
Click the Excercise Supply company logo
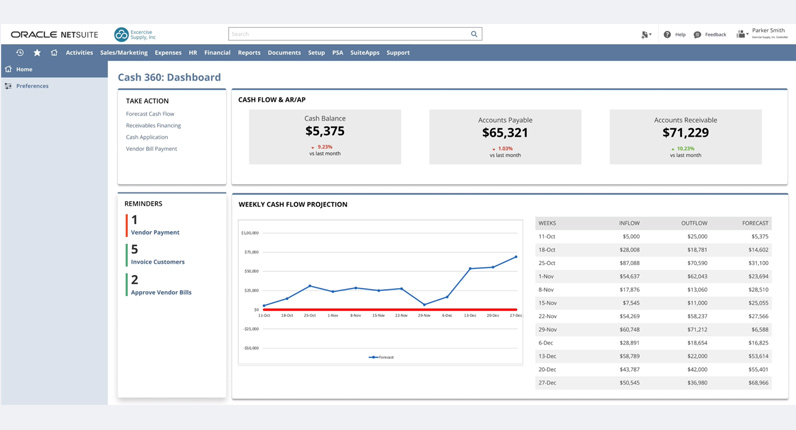click(122, 35)
